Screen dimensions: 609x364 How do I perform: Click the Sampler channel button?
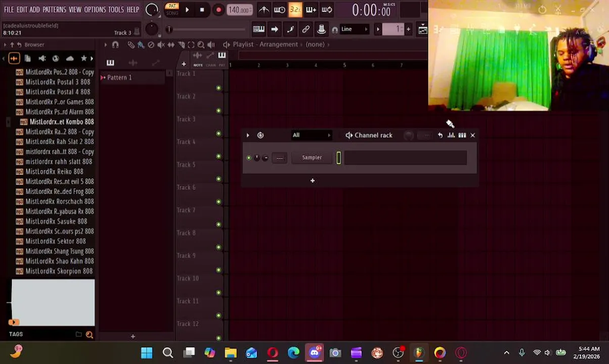click(x=312, y=158)
